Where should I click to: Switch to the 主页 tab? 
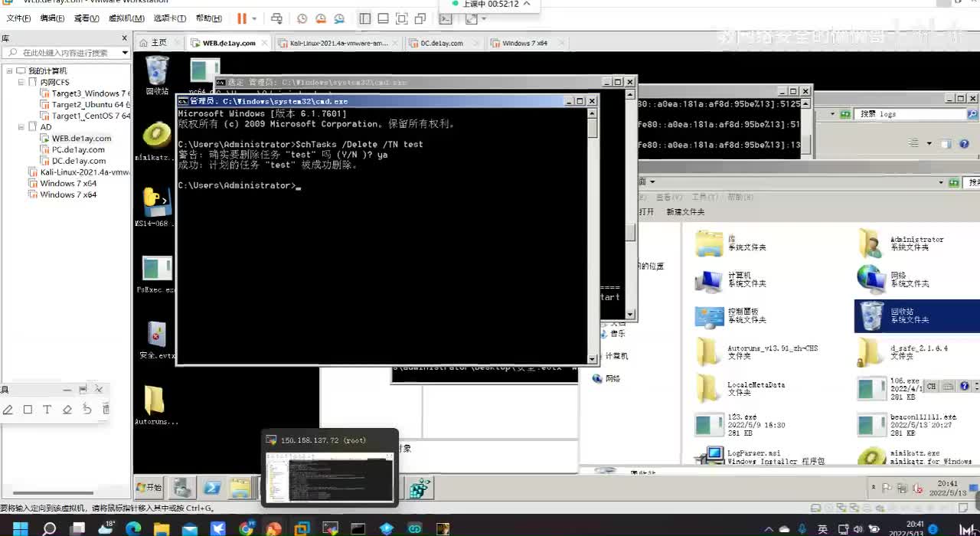(158, 43)
